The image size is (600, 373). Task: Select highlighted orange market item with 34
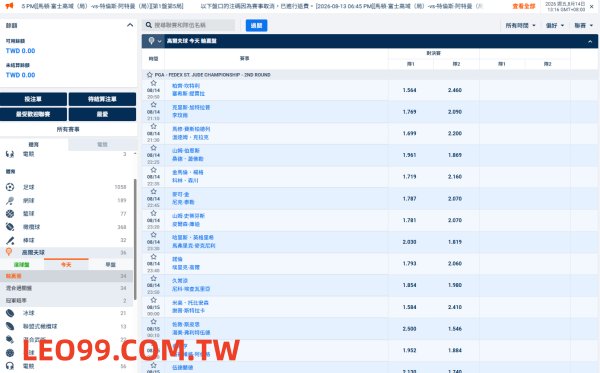pyautogui.click(x=66, y=276)
